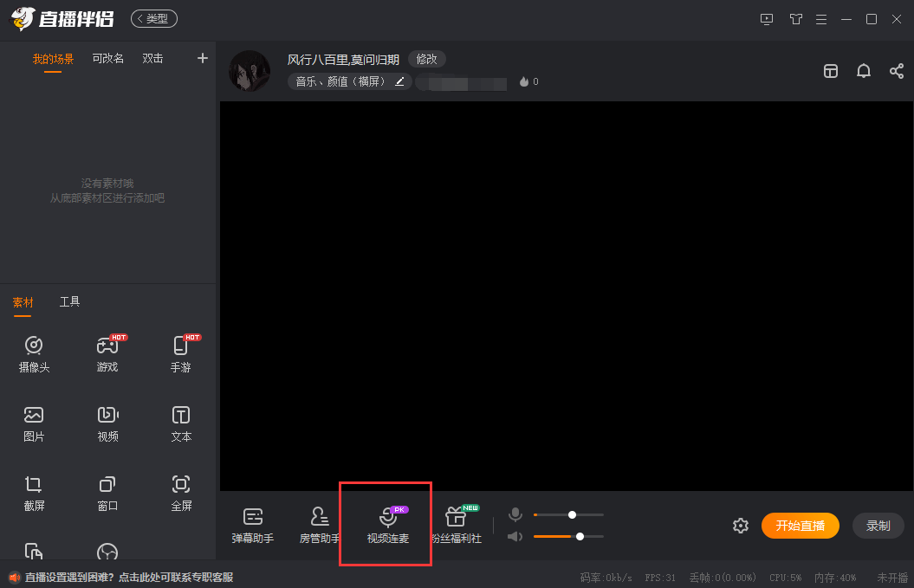914x588 pixels.
Task: Open the highlighted 视频连麦 PK feature
Action: click(x=385, y=523)
